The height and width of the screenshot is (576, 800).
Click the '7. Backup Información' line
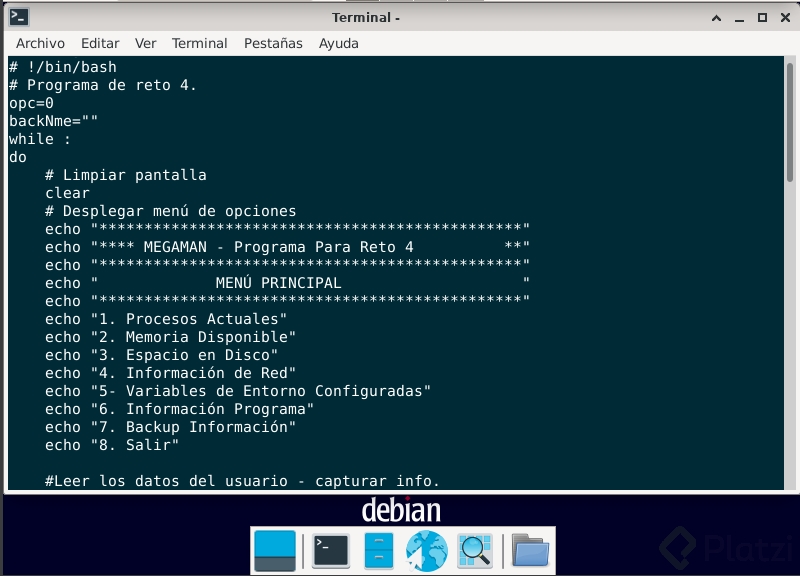pos(170,428)
